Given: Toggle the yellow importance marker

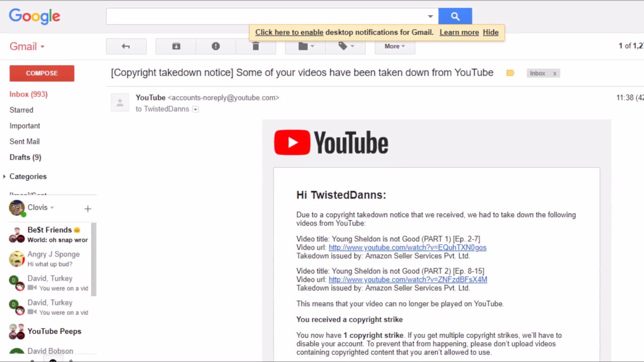Looking at the screenshot, I should coord(510,73).
